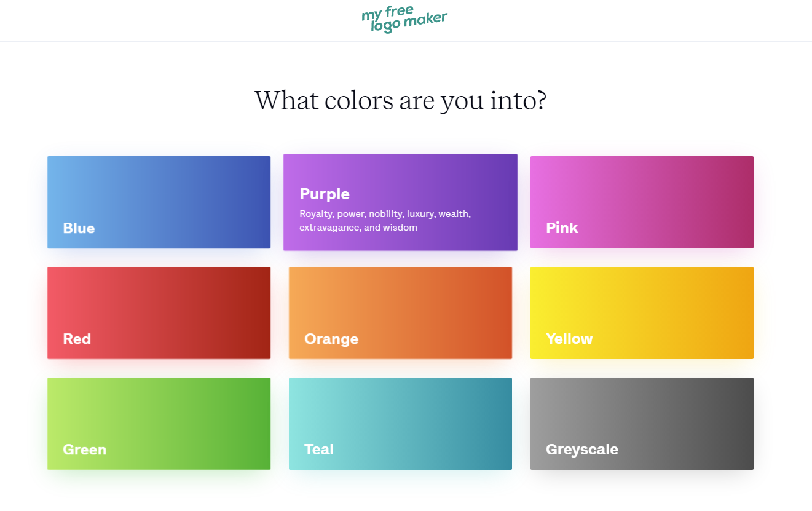Select the Red color card
812x511 pixels.
click(159, 313)
